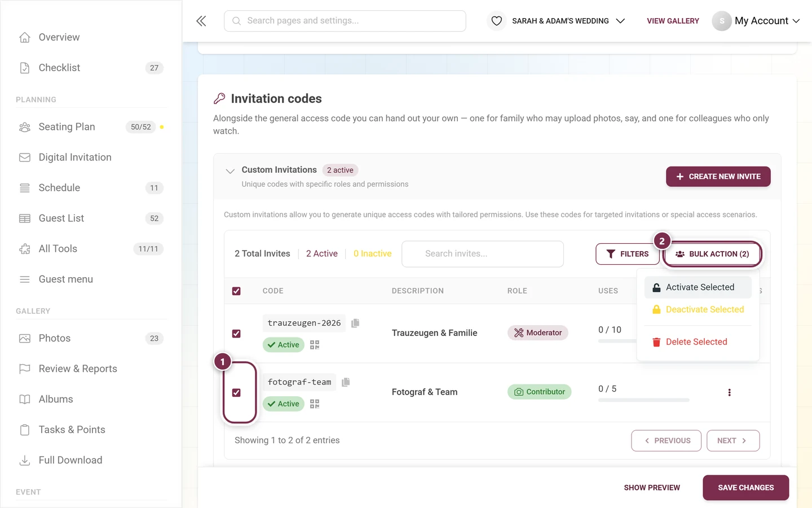Click Save Changes

tap(745, 488)
